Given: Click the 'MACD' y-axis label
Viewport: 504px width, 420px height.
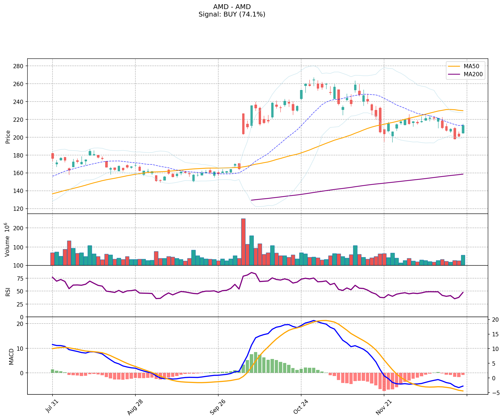Looking at the screenshot, I should tap(11, 356).
